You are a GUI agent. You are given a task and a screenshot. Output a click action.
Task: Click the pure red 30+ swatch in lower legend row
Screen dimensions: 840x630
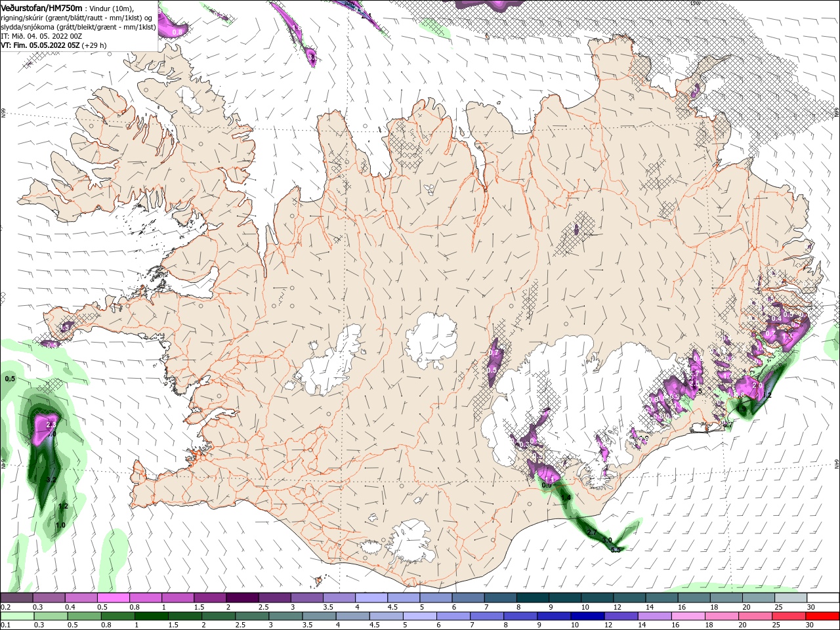pyautogui.click(x=822, y=616)
